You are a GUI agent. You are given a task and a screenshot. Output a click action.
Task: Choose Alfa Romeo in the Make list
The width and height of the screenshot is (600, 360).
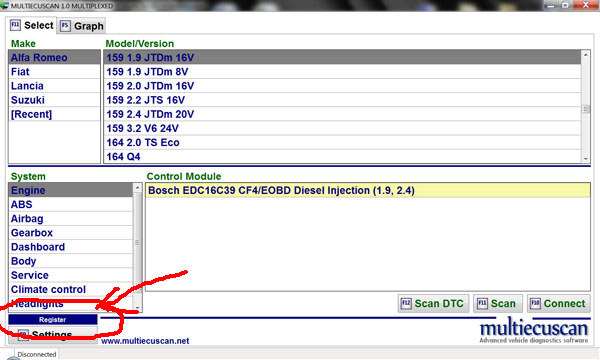54,57
